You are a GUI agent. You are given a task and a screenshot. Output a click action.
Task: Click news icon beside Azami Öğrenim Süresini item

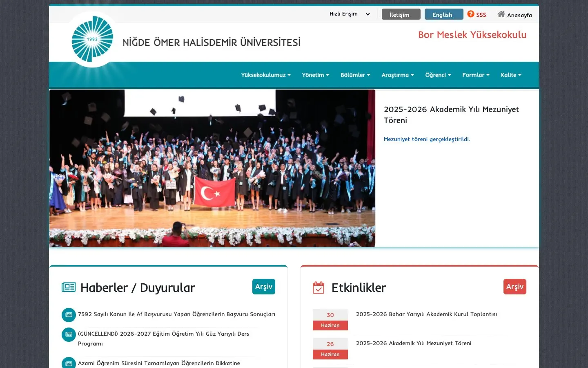click(69, 363)
